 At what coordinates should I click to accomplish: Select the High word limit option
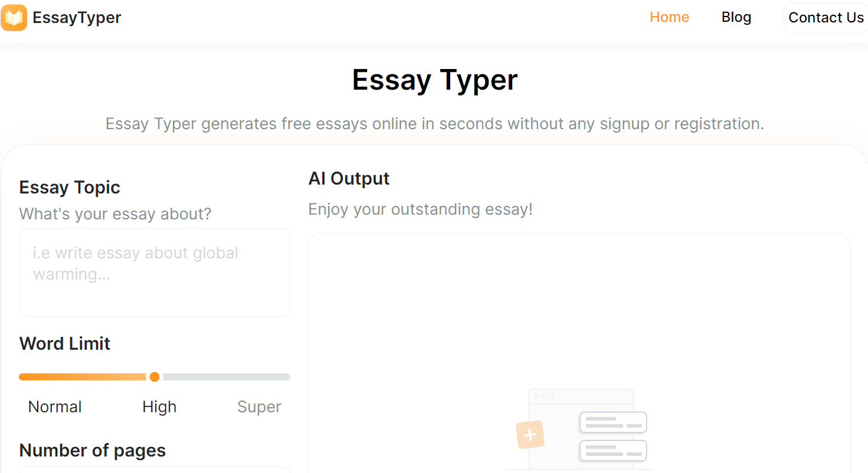point(159,406)
